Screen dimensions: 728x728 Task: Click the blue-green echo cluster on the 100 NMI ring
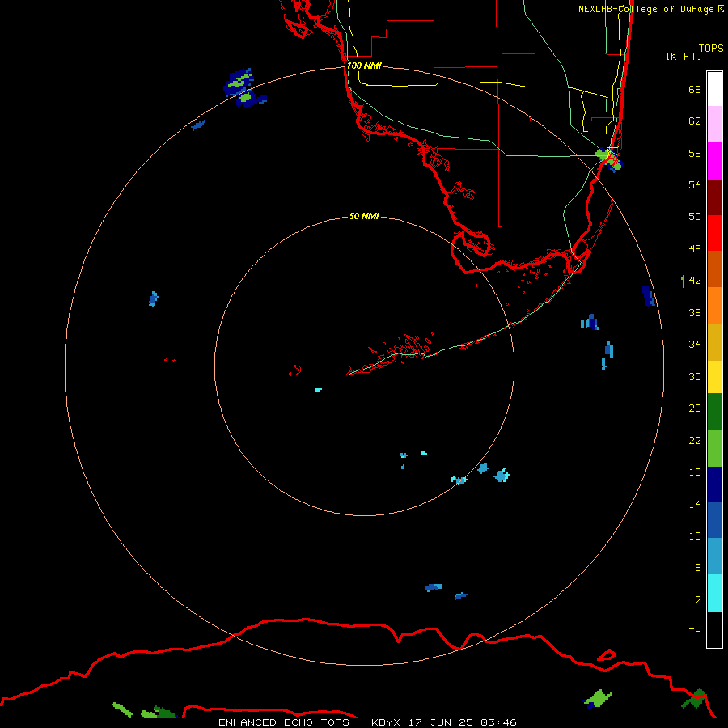coord(244,88)
